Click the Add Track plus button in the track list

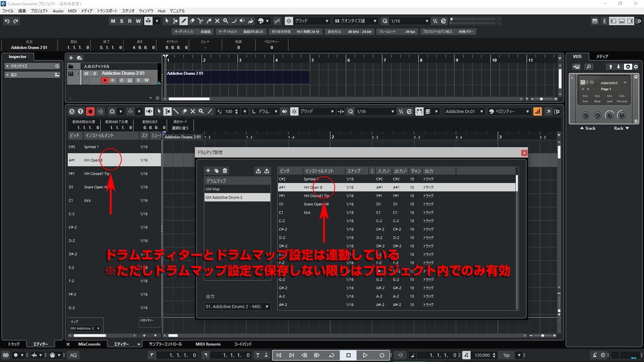coord(71,57)
